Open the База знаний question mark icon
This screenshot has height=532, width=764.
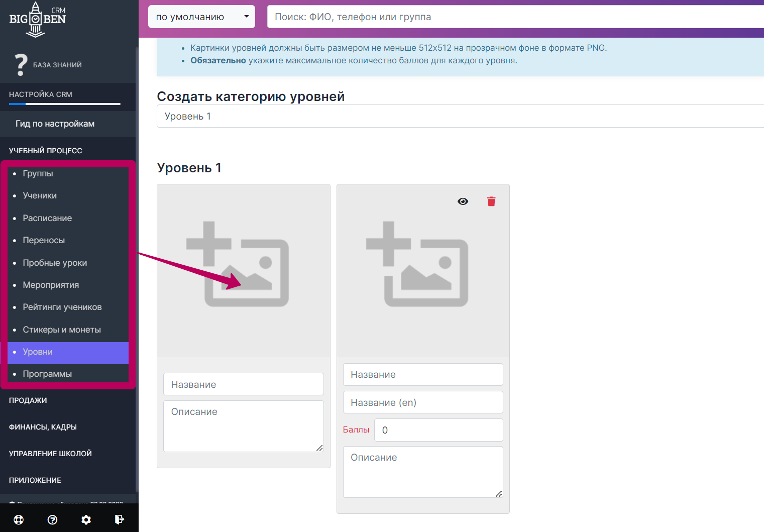(x=21, y=65)
